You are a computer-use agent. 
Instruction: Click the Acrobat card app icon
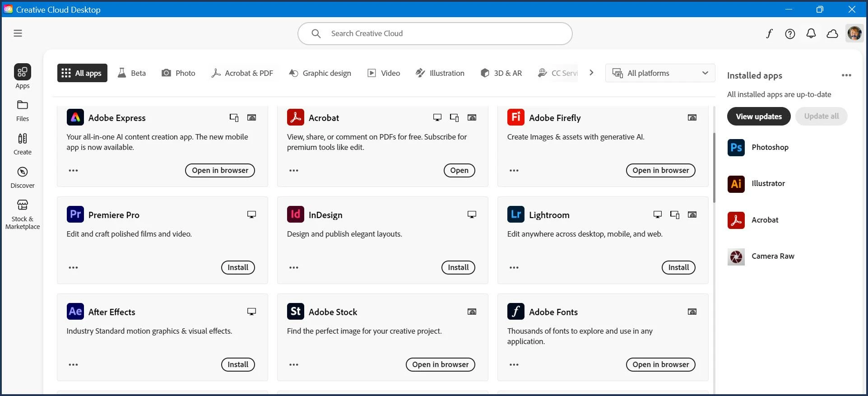click(296, 117)
